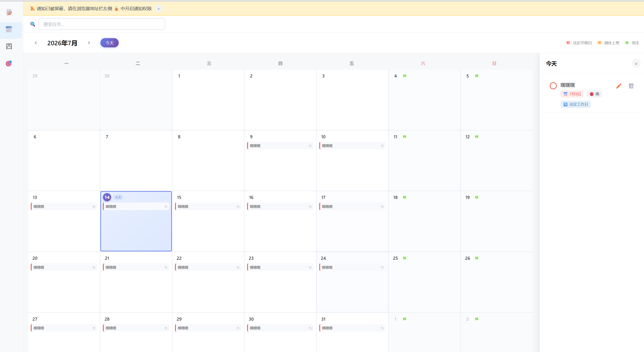Close the 今天 side panel
The image size is (644, 352).
636,64
